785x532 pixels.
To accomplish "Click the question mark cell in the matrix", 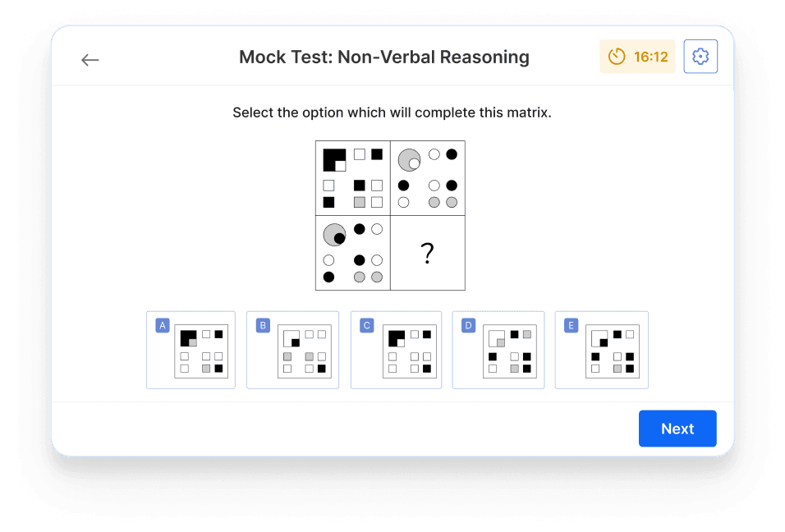I will (x=427, y=252).
